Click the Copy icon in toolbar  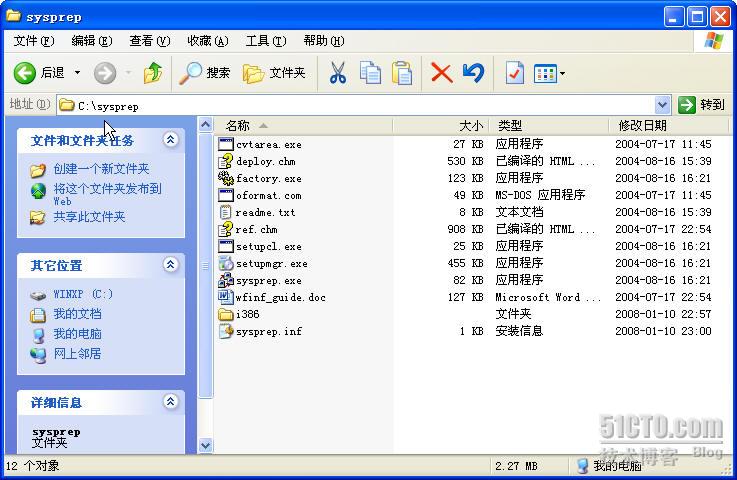(x=370, y=73)
